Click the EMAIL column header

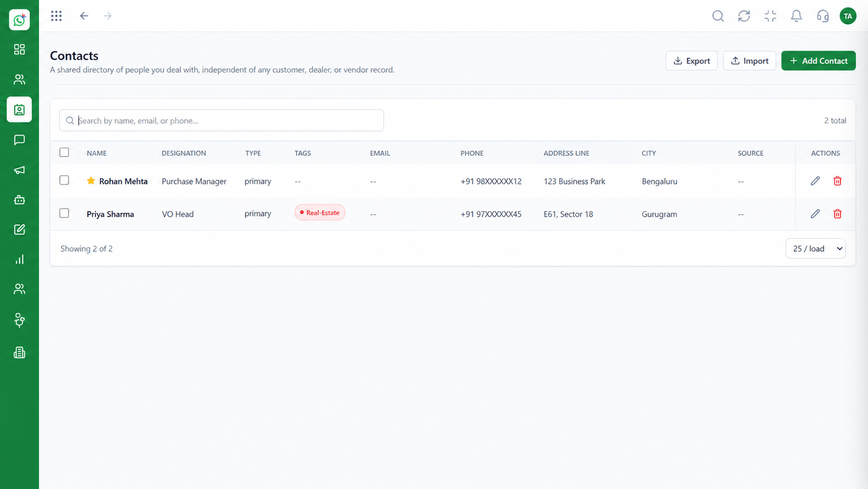pos(380,153)
